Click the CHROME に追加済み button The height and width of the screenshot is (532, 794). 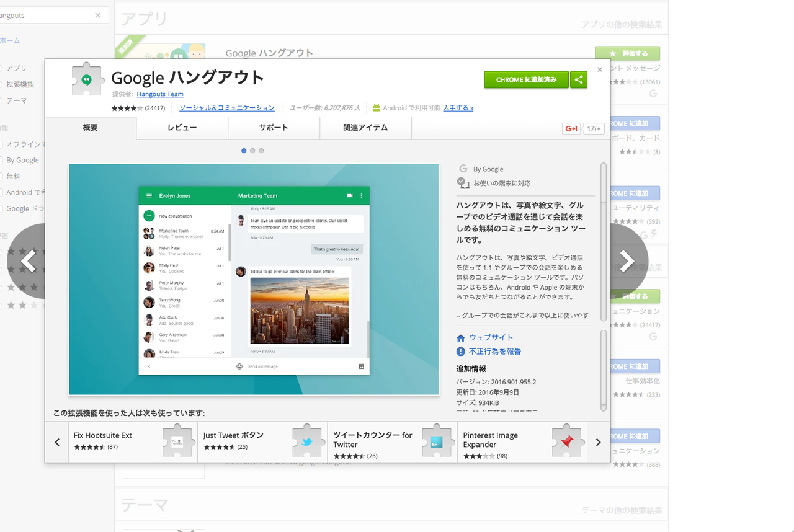pyautogui.click(x=527, y=79)
